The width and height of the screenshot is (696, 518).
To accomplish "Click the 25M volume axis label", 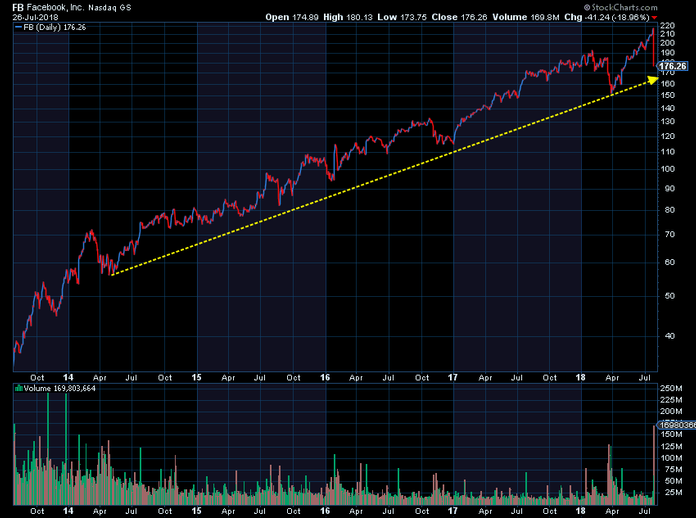I will (x=673, y=492).
